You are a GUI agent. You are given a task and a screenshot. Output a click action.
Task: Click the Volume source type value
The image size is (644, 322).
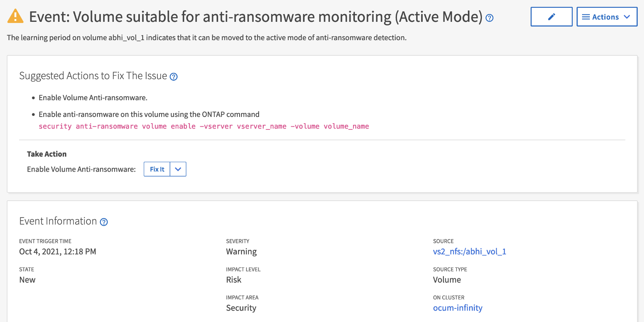point(447,280)
